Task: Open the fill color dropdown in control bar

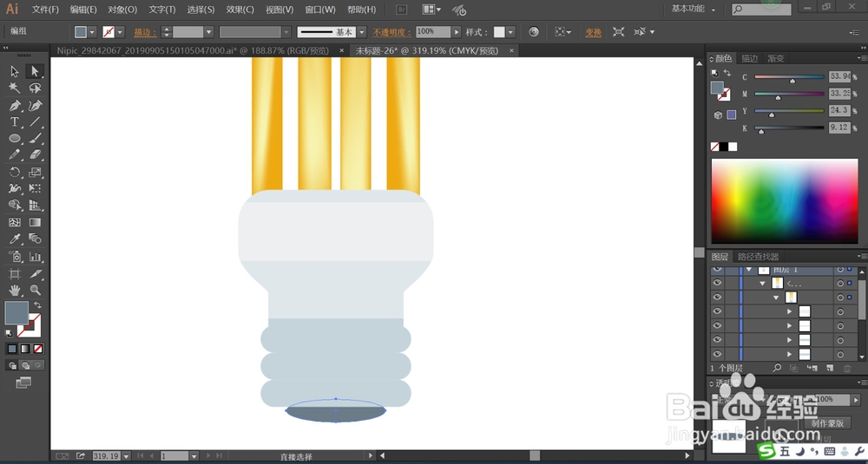Action: point(92,32)
